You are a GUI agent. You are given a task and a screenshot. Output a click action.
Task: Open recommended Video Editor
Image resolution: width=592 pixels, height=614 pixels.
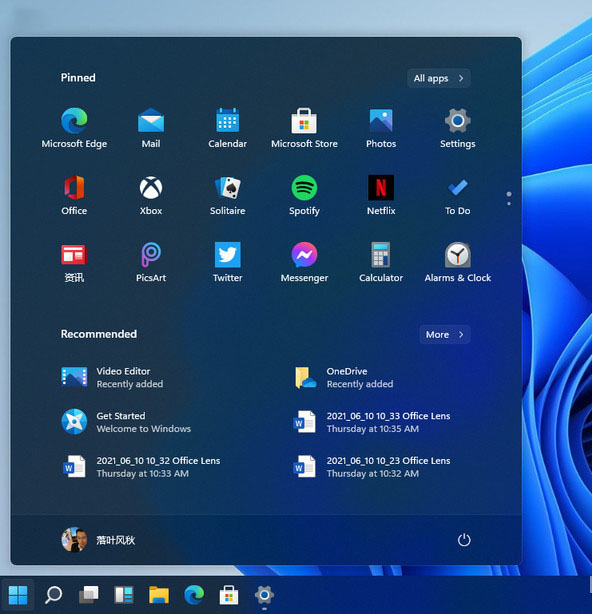tap(112, 377)
